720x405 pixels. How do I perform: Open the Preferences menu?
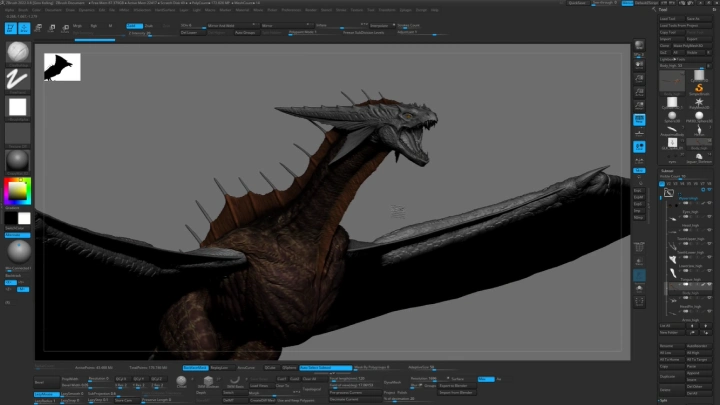291,10
